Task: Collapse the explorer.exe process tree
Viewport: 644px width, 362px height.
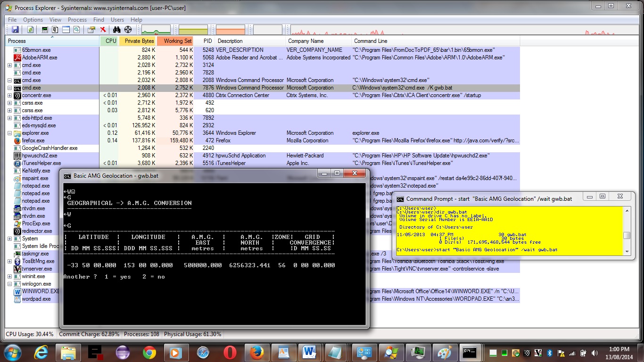Action: tap(10, 133)
